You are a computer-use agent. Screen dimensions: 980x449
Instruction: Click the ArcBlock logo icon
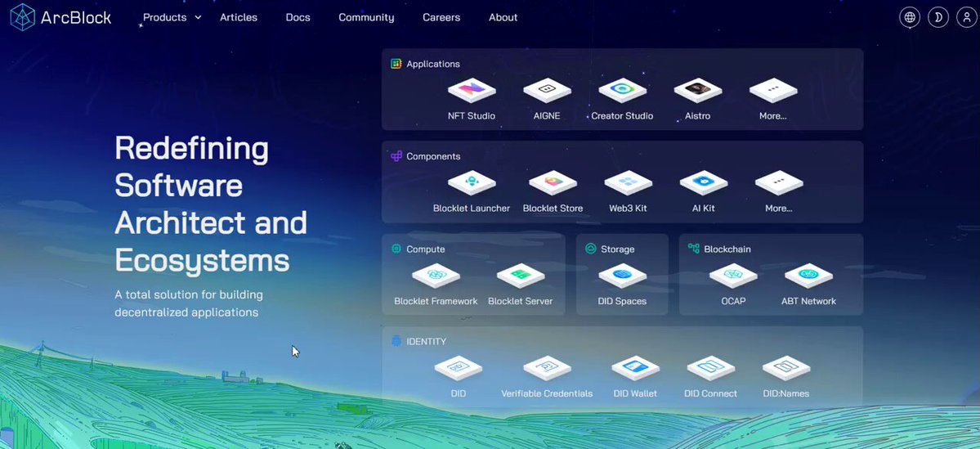[23, 17]
